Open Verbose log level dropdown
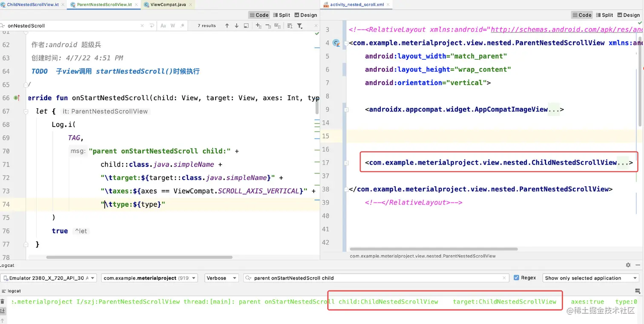The width and height of the screenshot is (644, 324). click(221, 278)
